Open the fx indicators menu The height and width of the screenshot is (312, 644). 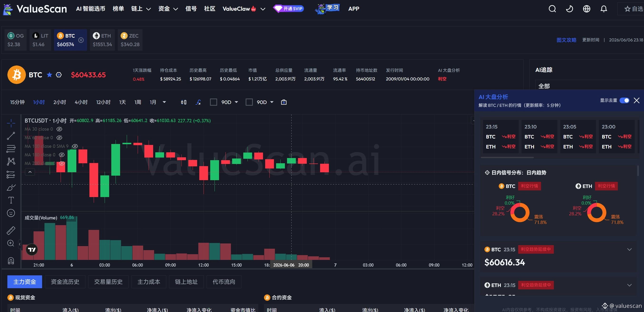point(198,102)
